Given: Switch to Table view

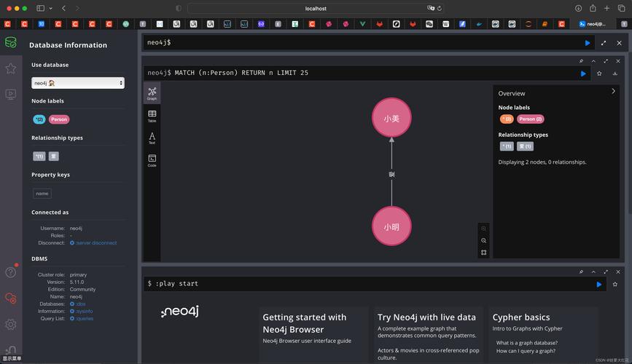Looking at the screenshot, I should coord(152,116).
